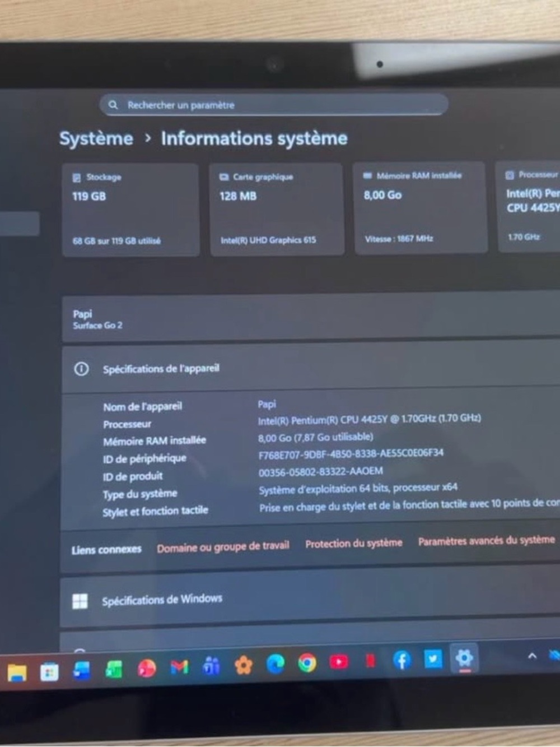Open 'Paramètres avancés du système' link
Viewport: 560px width, 747px height.
click(486, 541)
